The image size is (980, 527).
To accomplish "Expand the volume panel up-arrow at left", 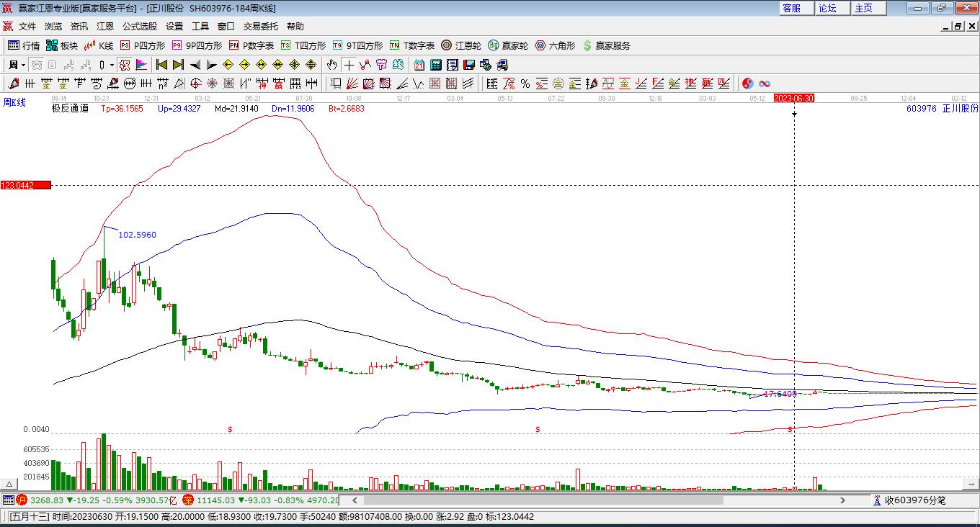I will [x=9, y=484].
